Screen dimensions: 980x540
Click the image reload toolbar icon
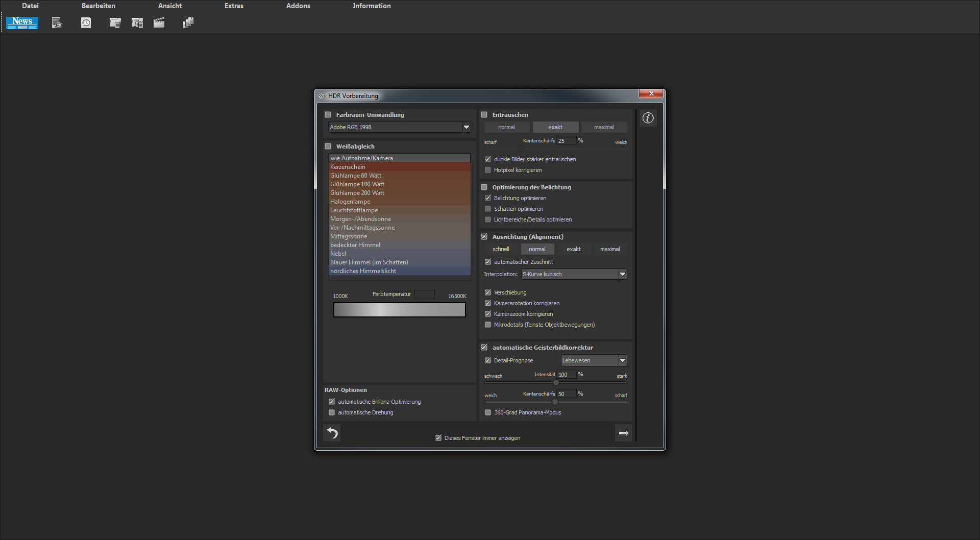tap(57, 23)
